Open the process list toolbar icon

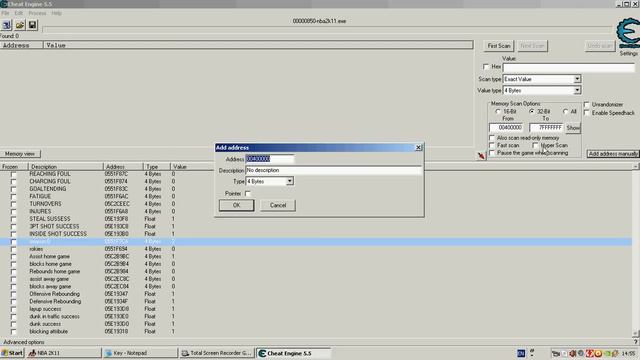[x=7, y=25]
